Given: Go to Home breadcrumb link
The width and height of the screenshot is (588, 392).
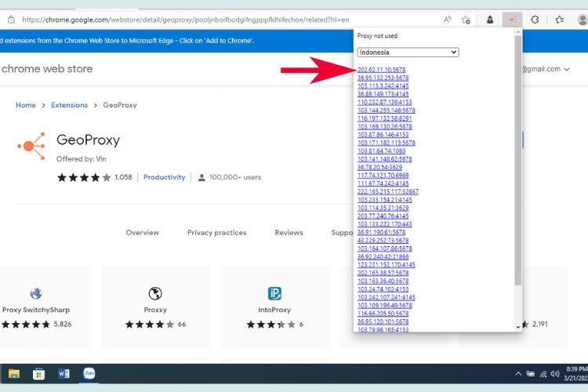Looking at the screenshot, I should (x=26, y=105).
